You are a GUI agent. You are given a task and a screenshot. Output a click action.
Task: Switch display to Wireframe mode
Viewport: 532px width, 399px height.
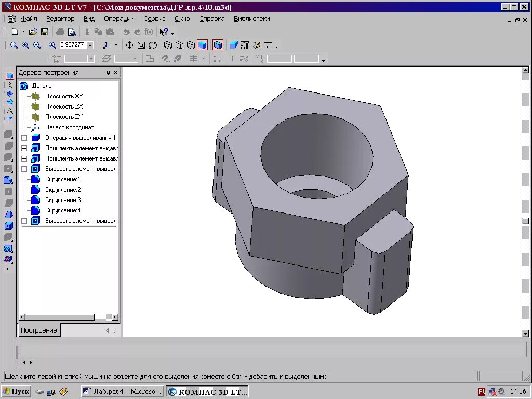pyautogui.click(x=168, y=45)
